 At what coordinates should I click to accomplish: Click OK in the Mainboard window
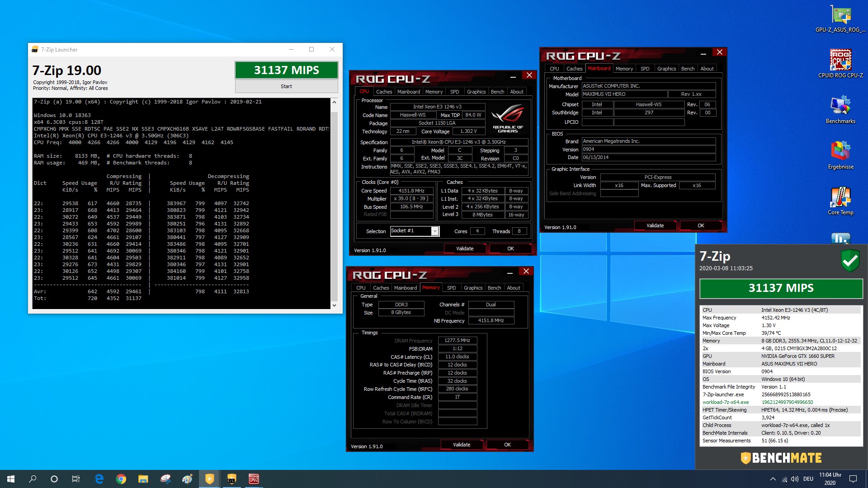[701, 225]
